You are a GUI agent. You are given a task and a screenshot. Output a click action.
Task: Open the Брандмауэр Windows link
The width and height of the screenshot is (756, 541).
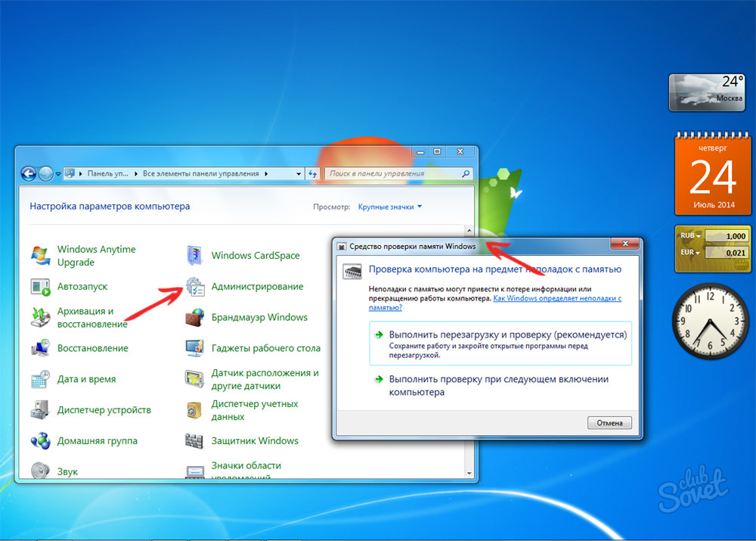(259, 318)
